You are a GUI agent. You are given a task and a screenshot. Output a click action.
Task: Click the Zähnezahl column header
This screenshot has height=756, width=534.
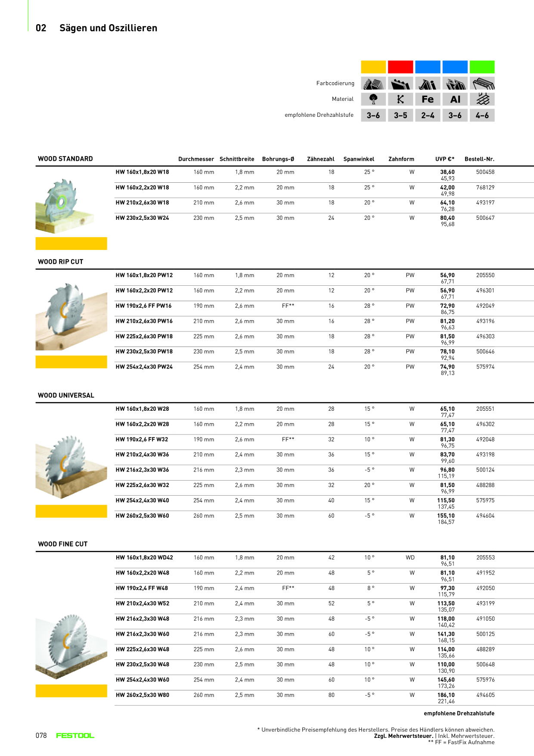click(x=321, y=159)
